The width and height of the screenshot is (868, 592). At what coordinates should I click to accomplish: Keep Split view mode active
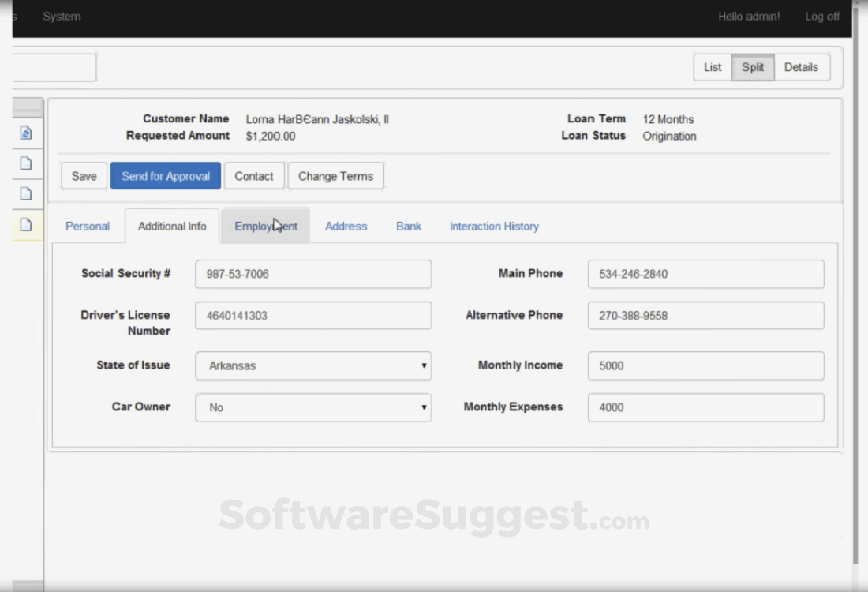pos(752,67)
